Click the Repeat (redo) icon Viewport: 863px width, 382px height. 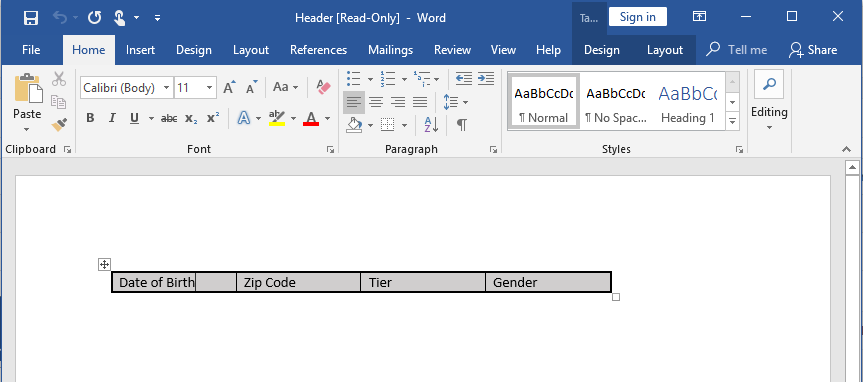coord(95,18)
